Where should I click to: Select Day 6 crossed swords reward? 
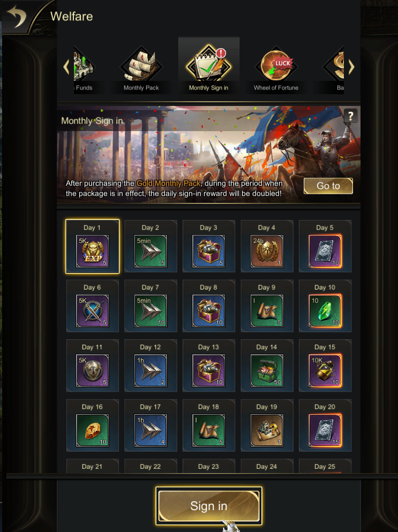coord(92,311)
